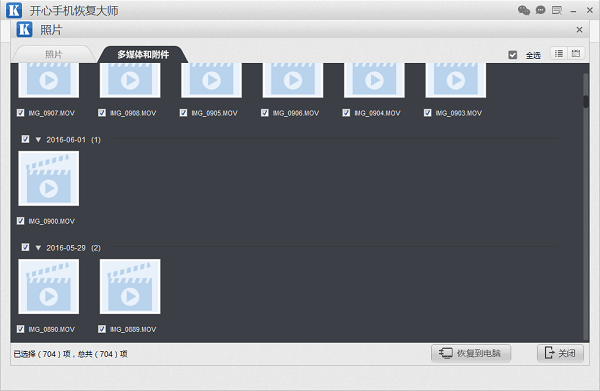Uncheck the IMG_0905.MOV checkbox
Screen dimensions: 600x391
(x=183, y=113)
